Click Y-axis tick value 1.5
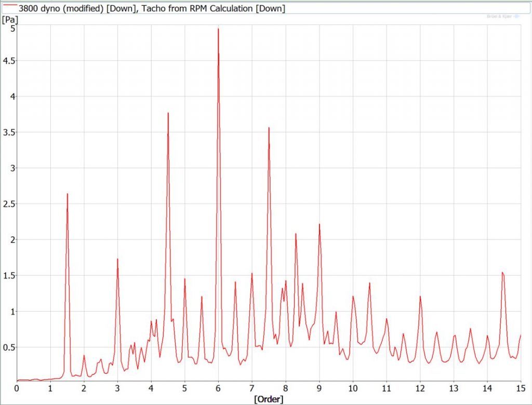This screenshot has width=532, height=405. (x=9, y=275)
